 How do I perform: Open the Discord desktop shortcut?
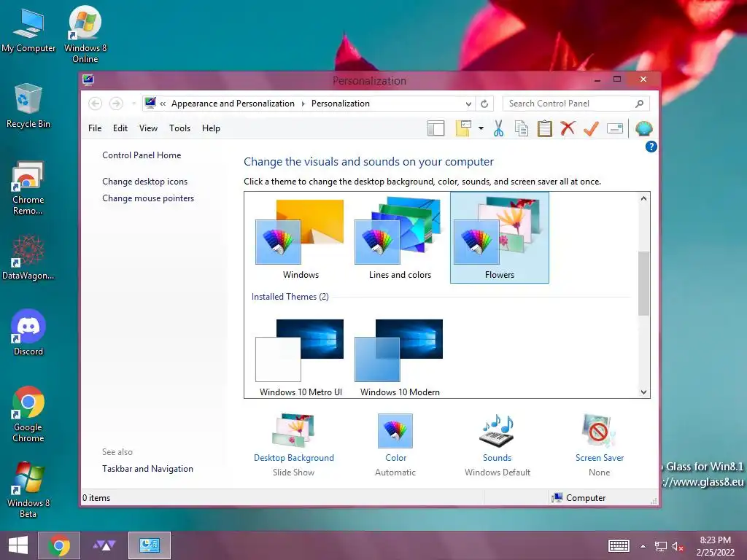(28, 332)
